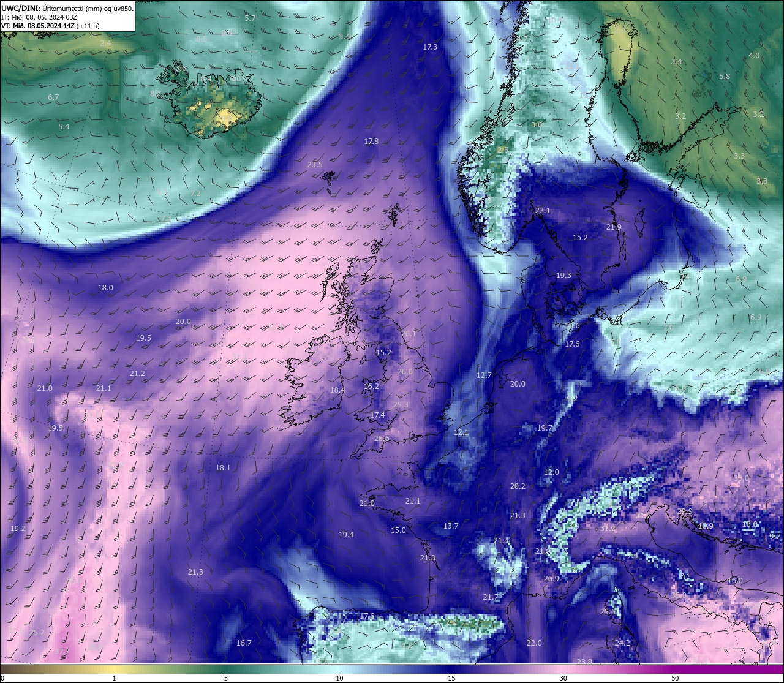Click the 22.1 value over Skagerrak
Viewport: 784px width, 683px height.
[543, 211]
